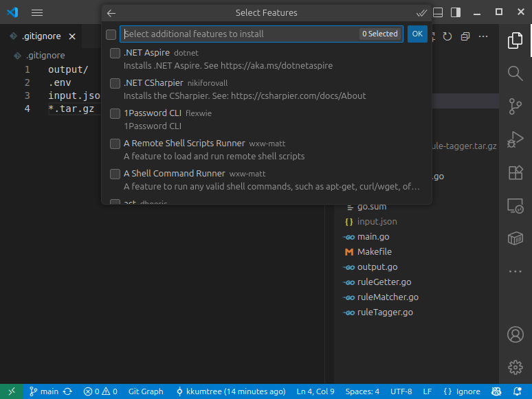Toggle the select all features checkbox
The image size is (532, 399).
111,34
